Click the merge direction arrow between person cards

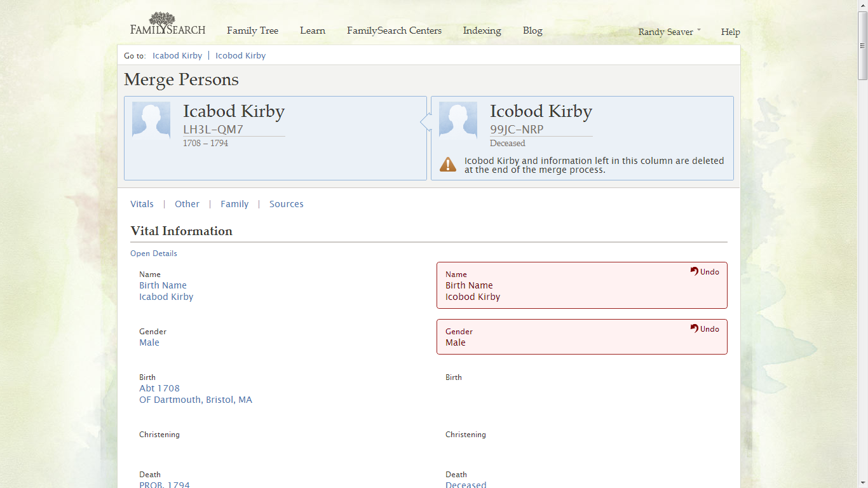tap(424, 121)
